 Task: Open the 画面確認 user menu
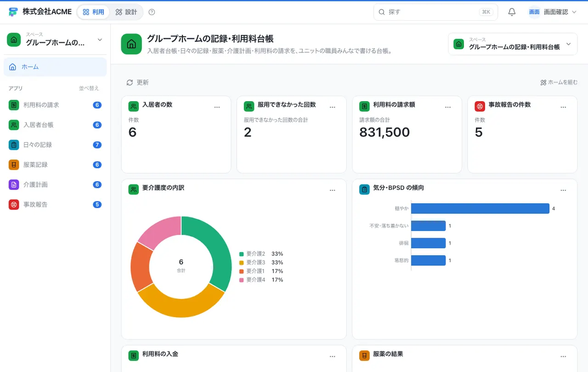pyautogui.click(x=552, y=12)
